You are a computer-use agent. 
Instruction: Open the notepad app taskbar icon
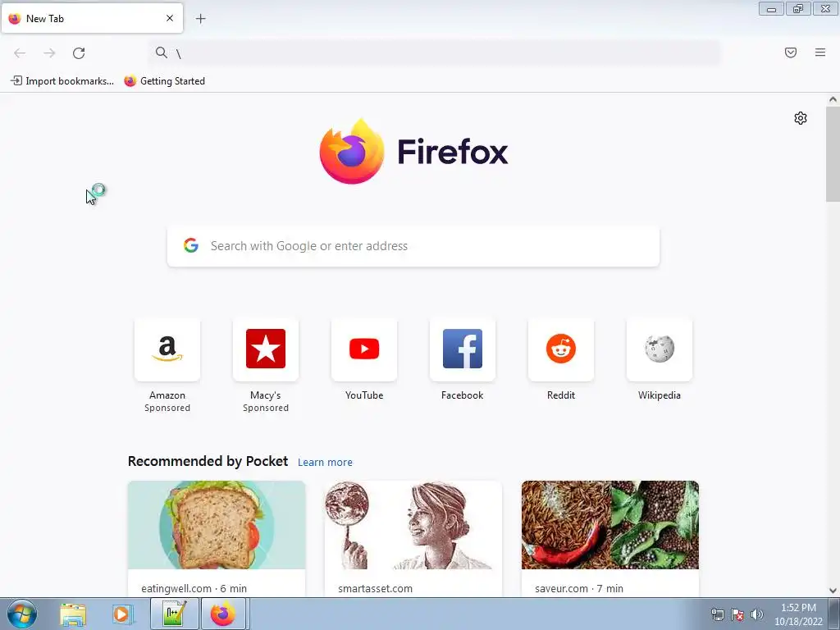[174, 614]
